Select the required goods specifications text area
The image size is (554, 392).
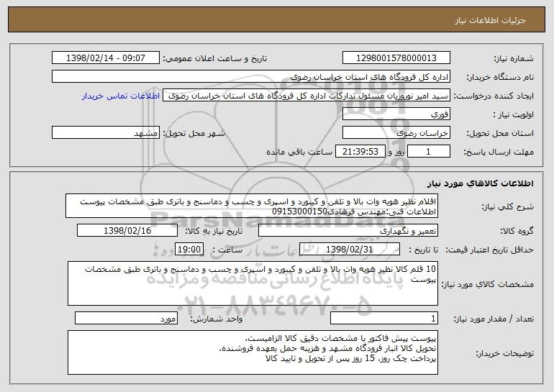point(253,283)
